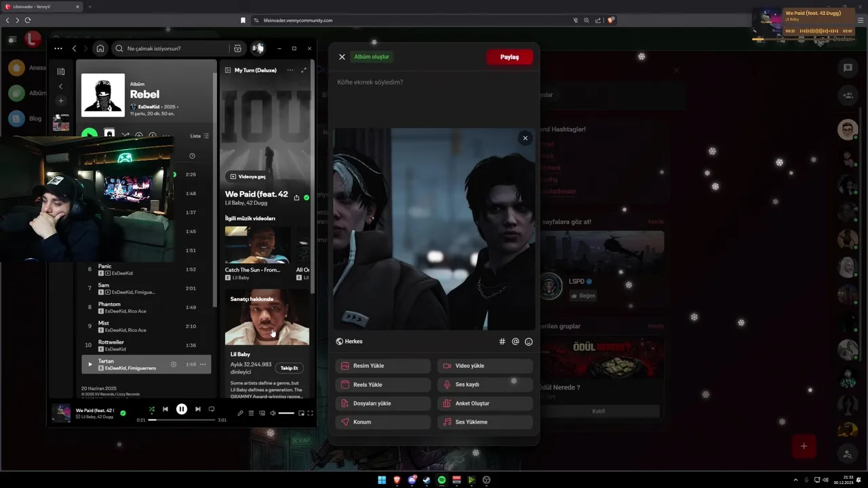Click Albüm oluştur tag
868x488 pixels.
[372, 57]
